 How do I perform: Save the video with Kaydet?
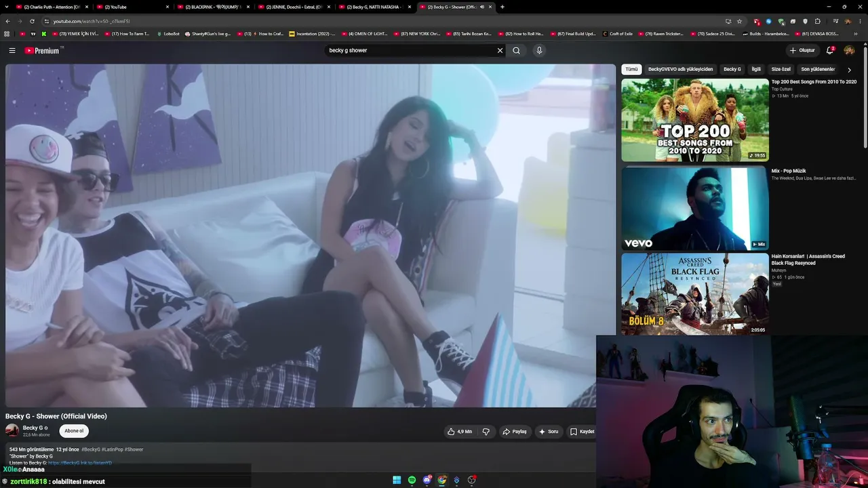(582, 431)
